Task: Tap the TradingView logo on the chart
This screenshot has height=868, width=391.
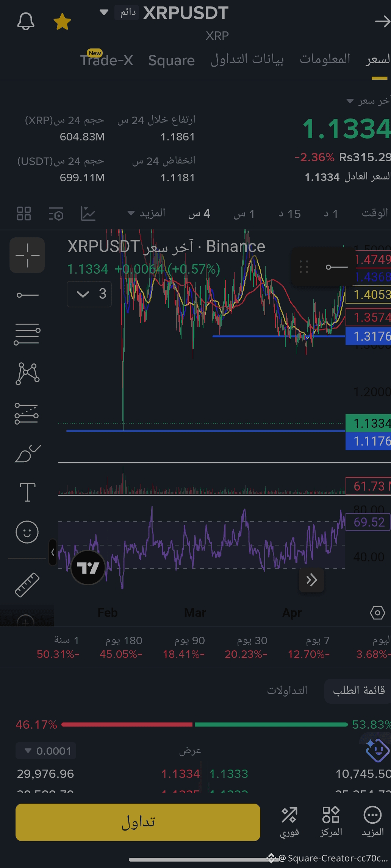Action: 88,568
